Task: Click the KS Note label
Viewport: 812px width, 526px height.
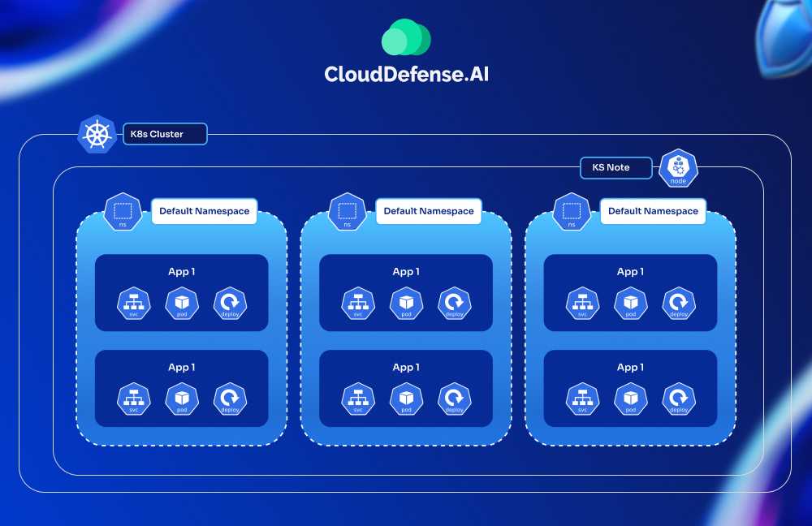Action: coord(616,168)
